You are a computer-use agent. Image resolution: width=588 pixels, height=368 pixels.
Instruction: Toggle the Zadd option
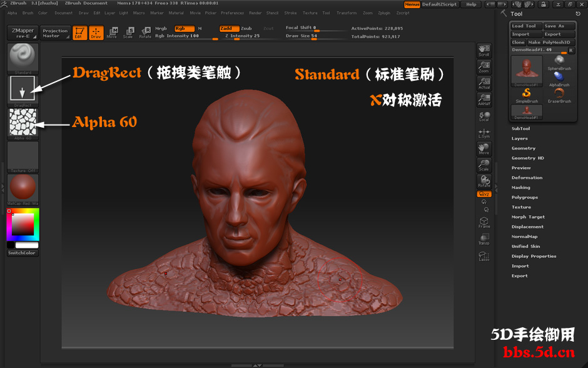coord(229,29)
